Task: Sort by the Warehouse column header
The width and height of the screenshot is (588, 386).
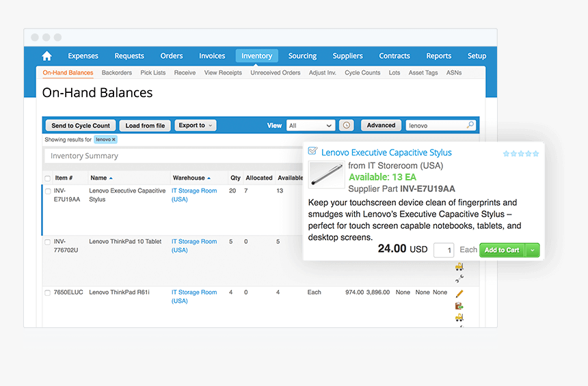Action: 191,178
